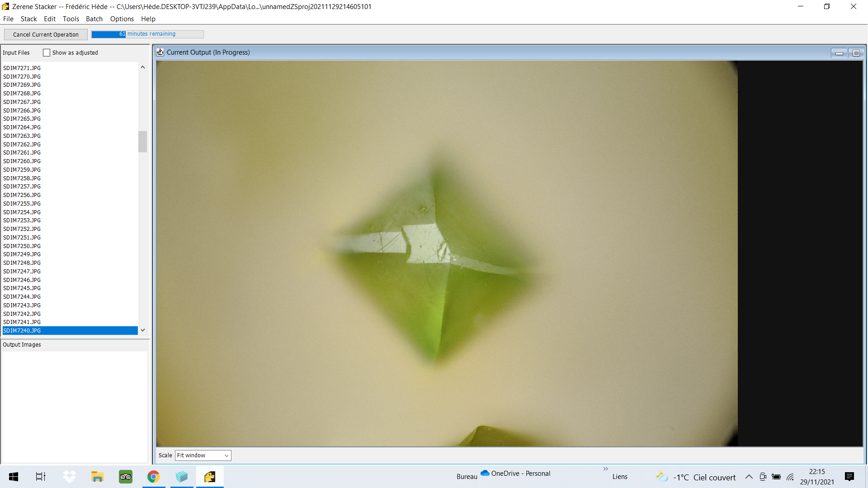This screenshot has width=868, height=488.
Task: Minimize the Current Output inner window
Action: coord(840,53)
